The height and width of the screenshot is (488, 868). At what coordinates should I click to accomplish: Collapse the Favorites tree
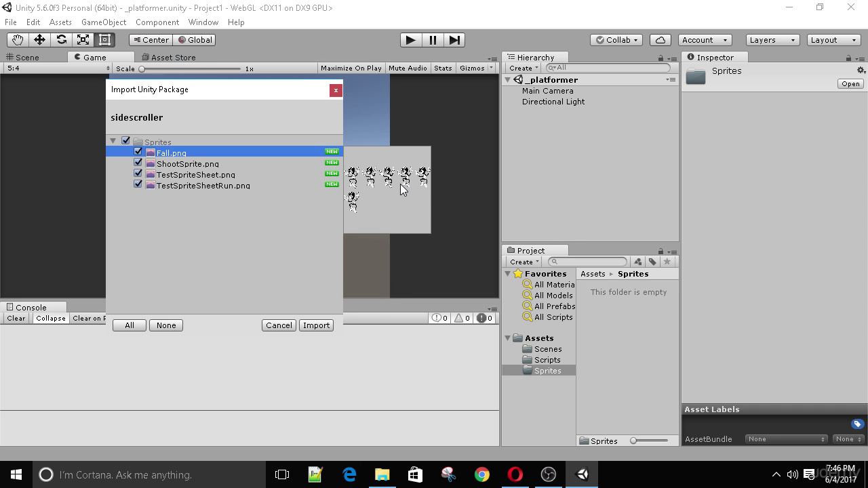click(x=507, y=274)
